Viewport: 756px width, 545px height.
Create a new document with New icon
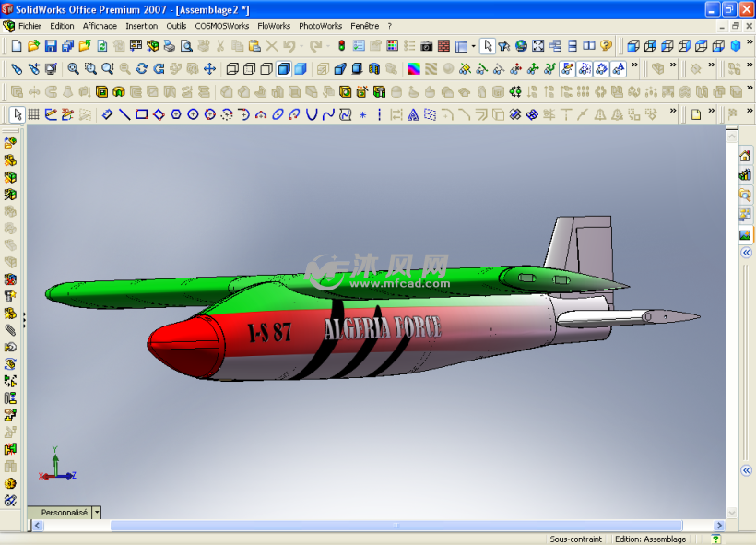coord(17,46)
